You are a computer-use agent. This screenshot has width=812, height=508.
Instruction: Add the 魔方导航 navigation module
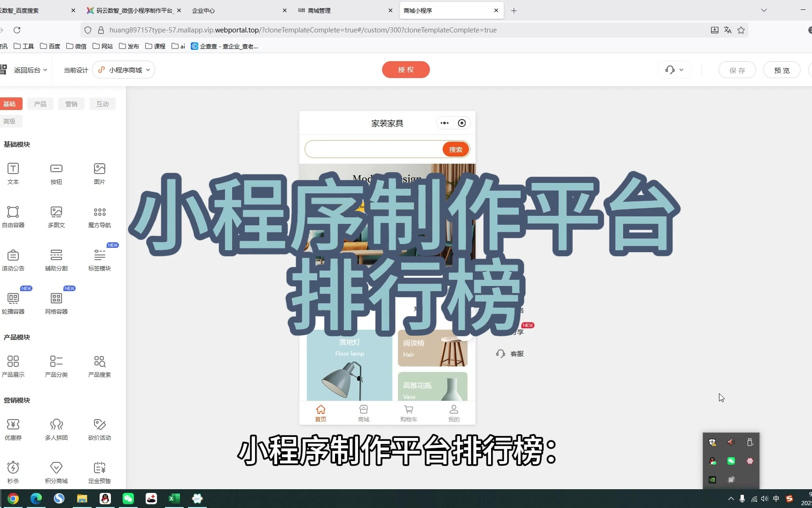pyautogui.click(x=100, y=213)
